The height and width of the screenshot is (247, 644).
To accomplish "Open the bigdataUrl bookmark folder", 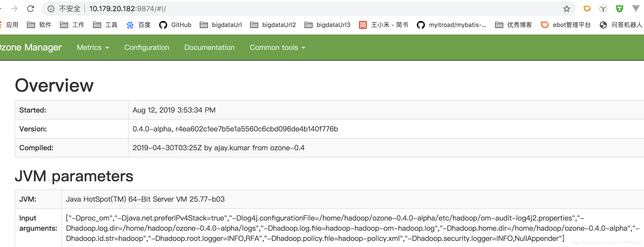I will (x=221, y=25).
